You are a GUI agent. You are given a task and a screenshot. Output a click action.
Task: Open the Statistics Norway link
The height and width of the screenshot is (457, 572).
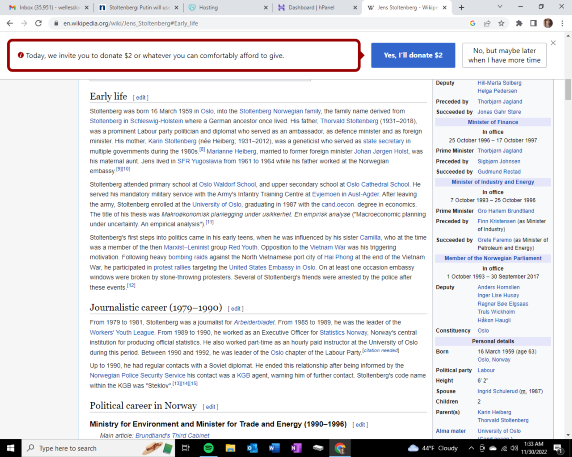343,333
